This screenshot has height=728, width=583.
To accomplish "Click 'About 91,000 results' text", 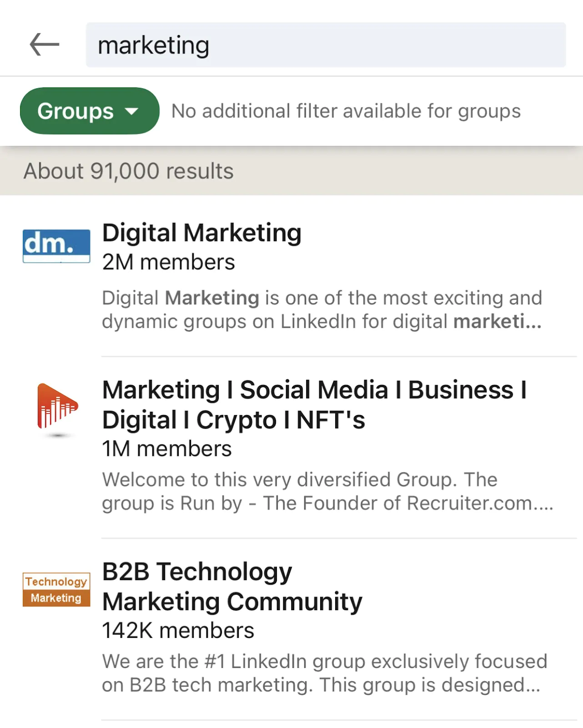I will (x=129, y=171).
